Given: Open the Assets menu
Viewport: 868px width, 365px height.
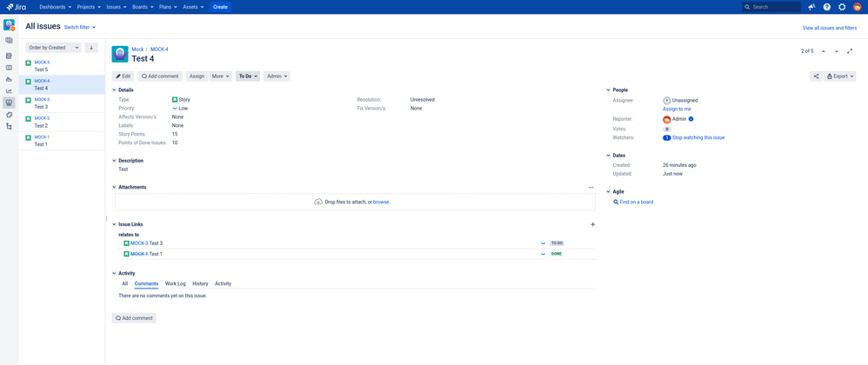Looking at the screenshot, I should point(194,7).
